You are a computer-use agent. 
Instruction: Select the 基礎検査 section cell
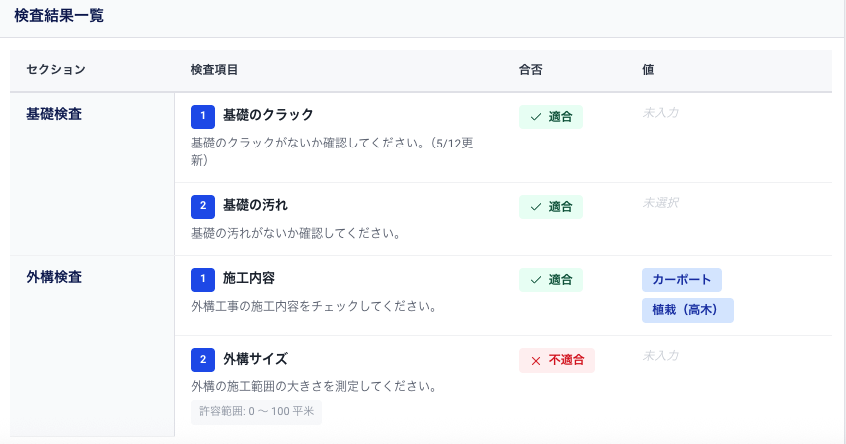click(54, 114)
